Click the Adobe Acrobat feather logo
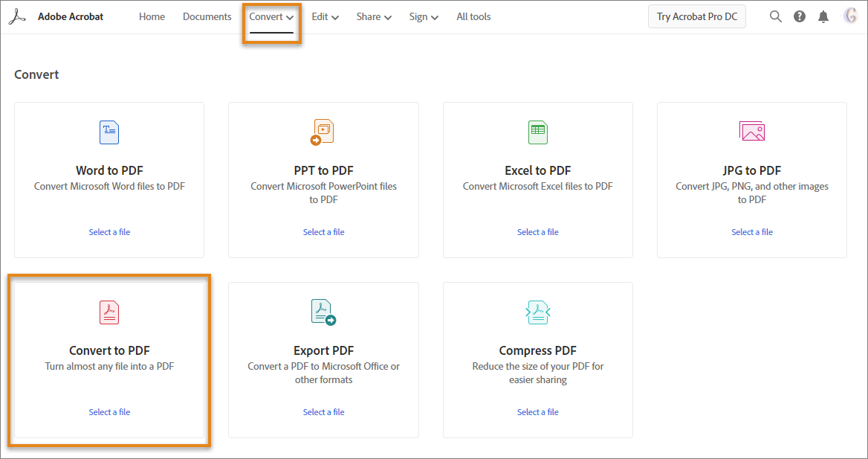 (17, 16)
